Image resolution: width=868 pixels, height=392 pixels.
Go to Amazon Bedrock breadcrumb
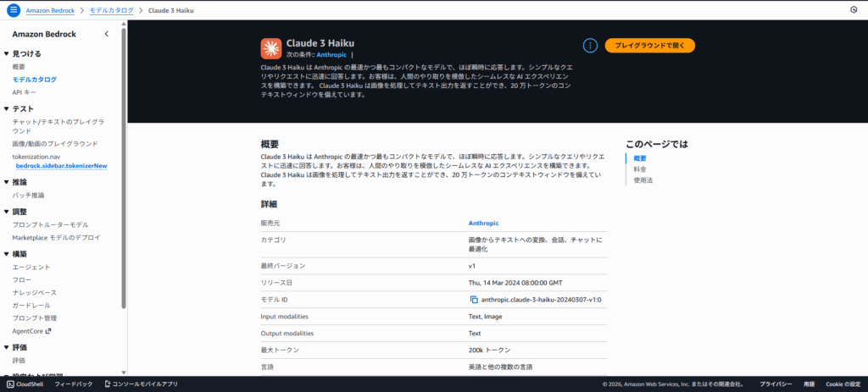click(51, 10)
